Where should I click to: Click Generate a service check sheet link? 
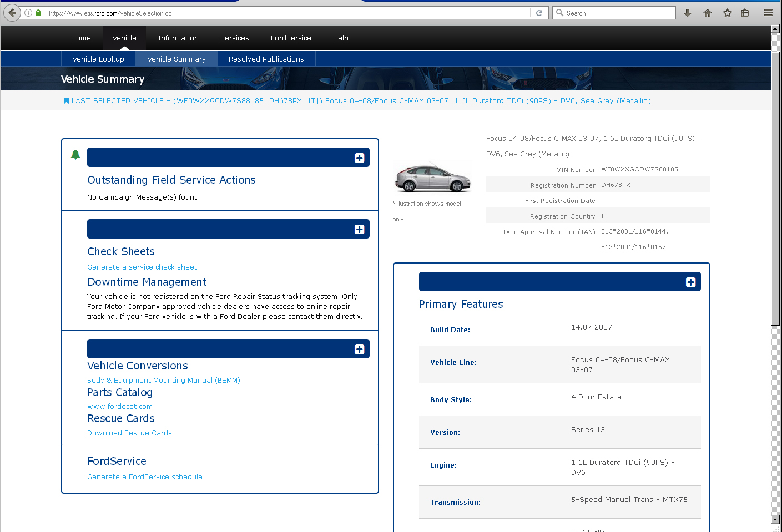point(142,267)
